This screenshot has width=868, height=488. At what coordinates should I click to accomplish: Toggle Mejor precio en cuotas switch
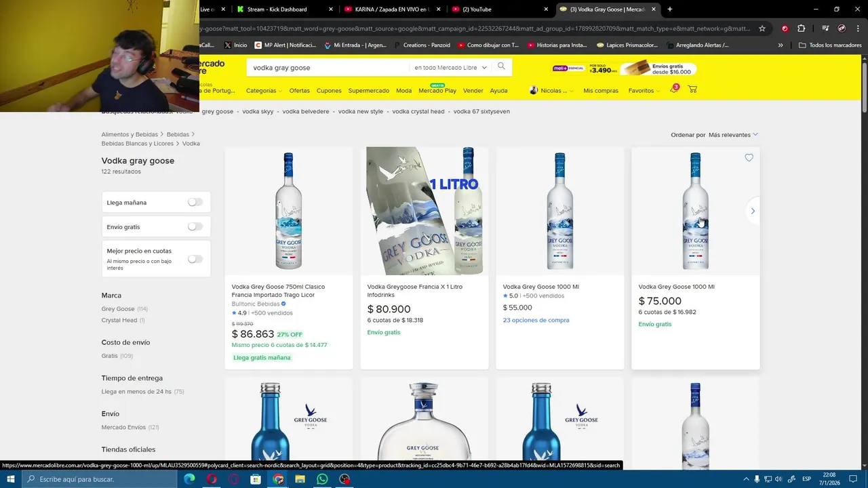coord(195,259)
